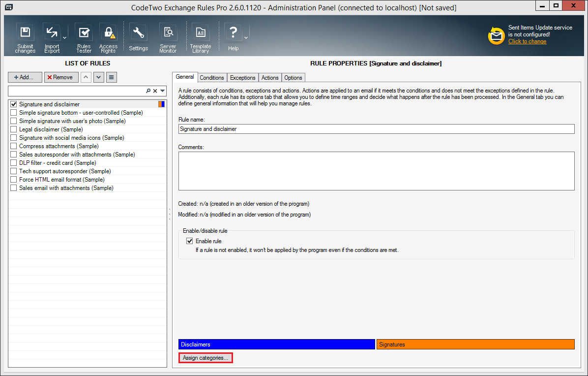The height and width of the screenshot is (376, 588).
Task: Move the rule down with arrow
Action: [99, 77]
